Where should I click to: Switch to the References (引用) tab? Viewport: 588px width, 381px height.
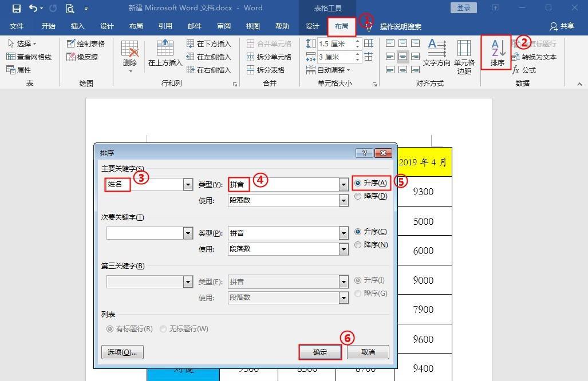[x=165, y=26]
